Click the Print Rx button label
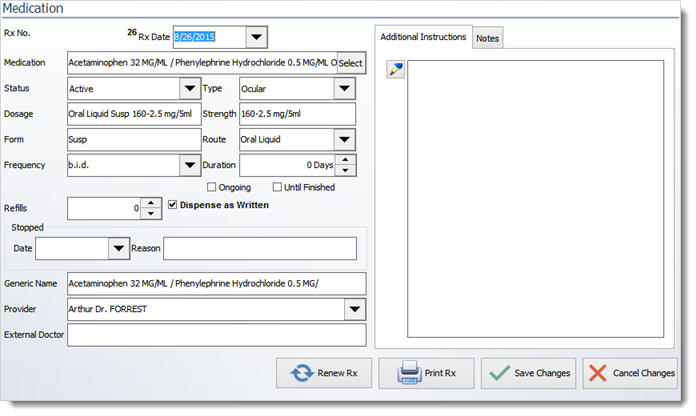Image resolution: width=696 pixels, height=416 pixels. coord(440,373)
